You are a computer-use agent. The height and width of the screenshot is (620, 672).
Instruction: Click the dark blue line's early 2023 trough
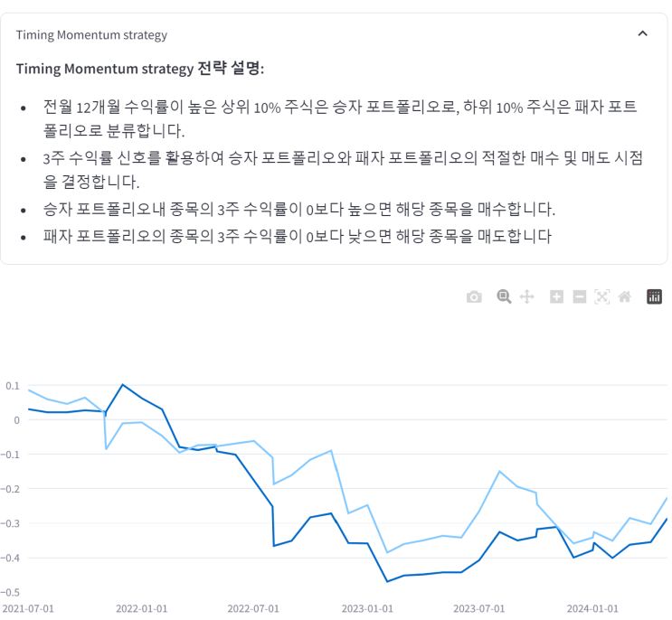click(387, 581)
